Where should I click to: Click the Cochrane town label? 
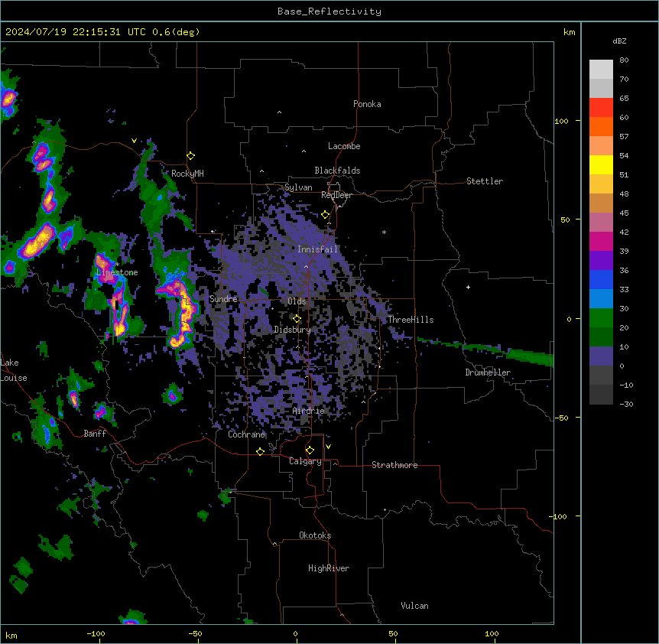(246, 434)
